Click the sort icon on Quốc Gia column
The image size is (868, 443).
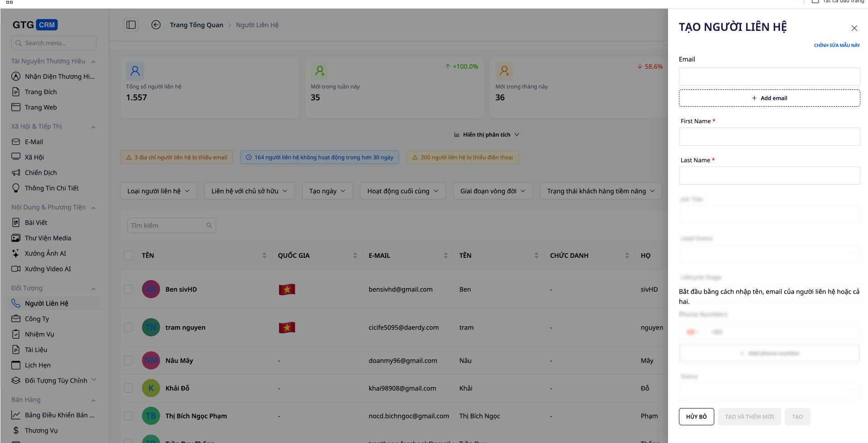tap(355, 256)
